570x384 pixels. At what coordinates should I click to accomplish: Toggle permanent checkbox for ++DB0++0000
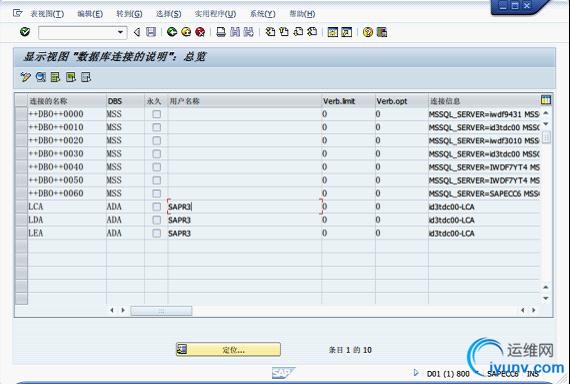click(x=157, y=114)
